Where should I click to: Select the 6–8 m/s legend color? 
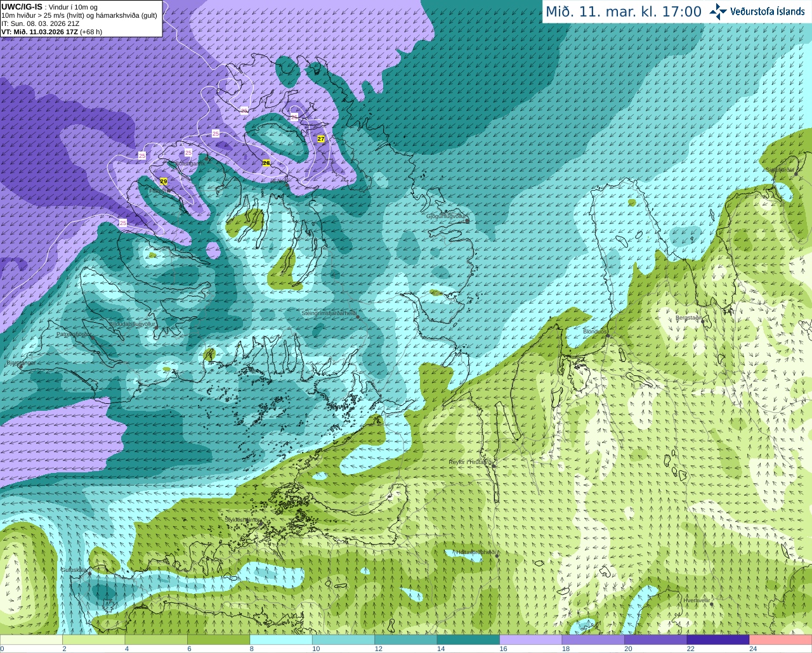click(219, 640)
